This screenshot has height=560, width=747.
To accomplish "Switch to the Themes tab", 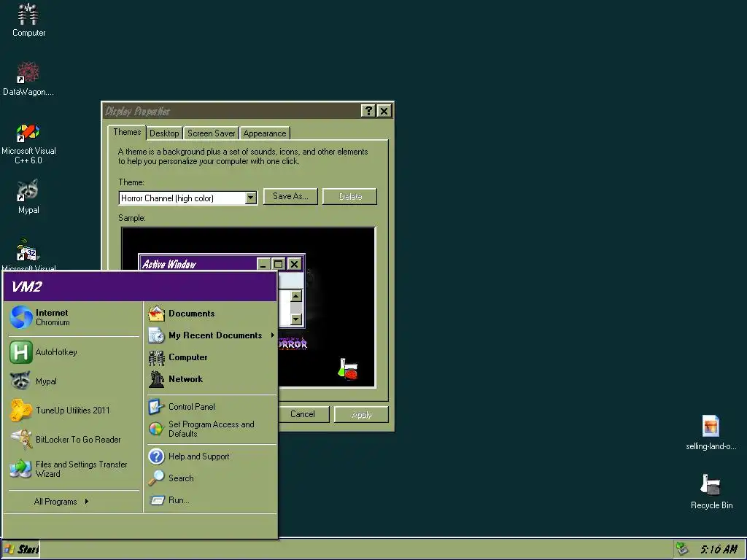I will click(127, 133).
